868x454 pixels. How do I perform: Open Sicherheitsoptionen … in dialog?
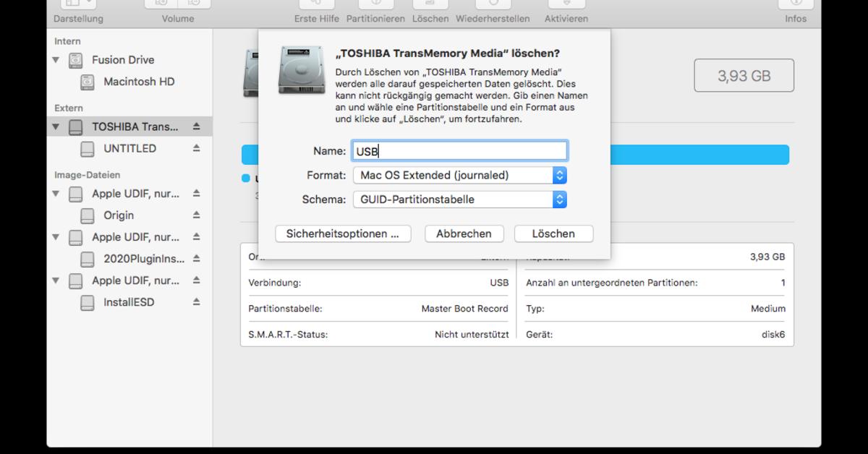coord(343,234)
